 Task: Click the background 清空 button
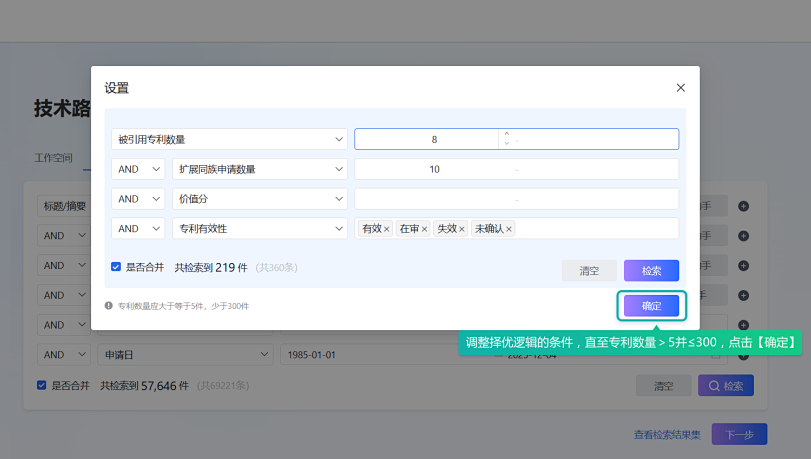tap(663, 386)
